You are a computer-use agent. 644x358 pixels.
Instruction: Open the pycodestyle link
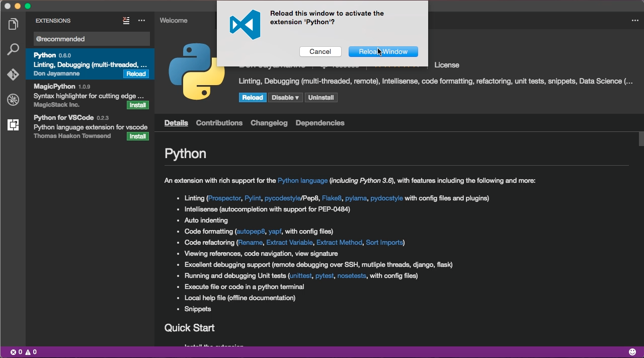tap(283, 198)
